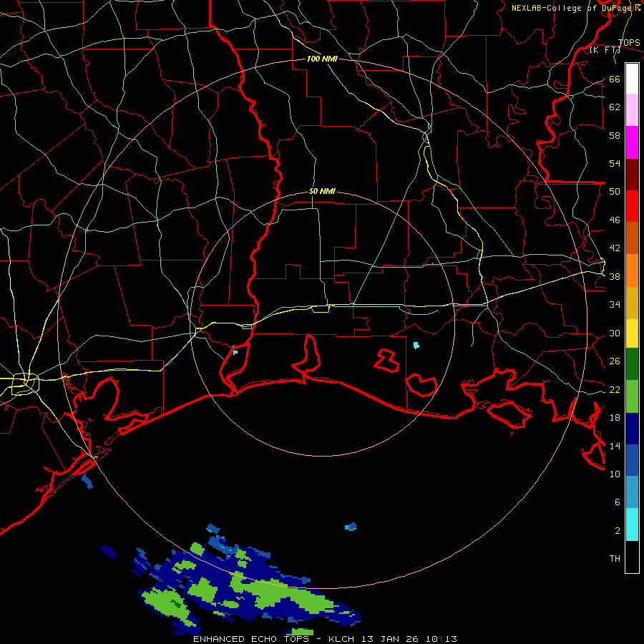The height and width of the screenshot is (644, 644).
Task: Click legend value "50"
Action: (x=615, y=191)
